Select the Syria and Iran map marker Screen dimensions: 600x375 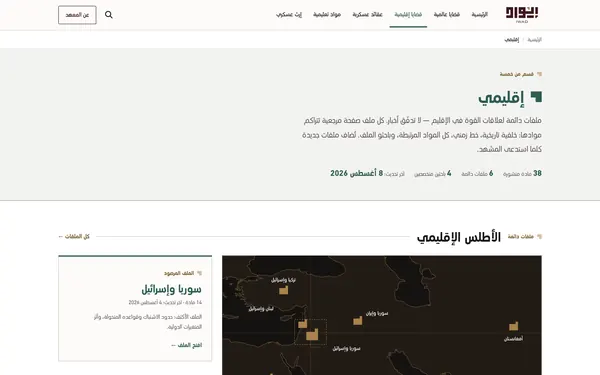[x=358, y=320]
